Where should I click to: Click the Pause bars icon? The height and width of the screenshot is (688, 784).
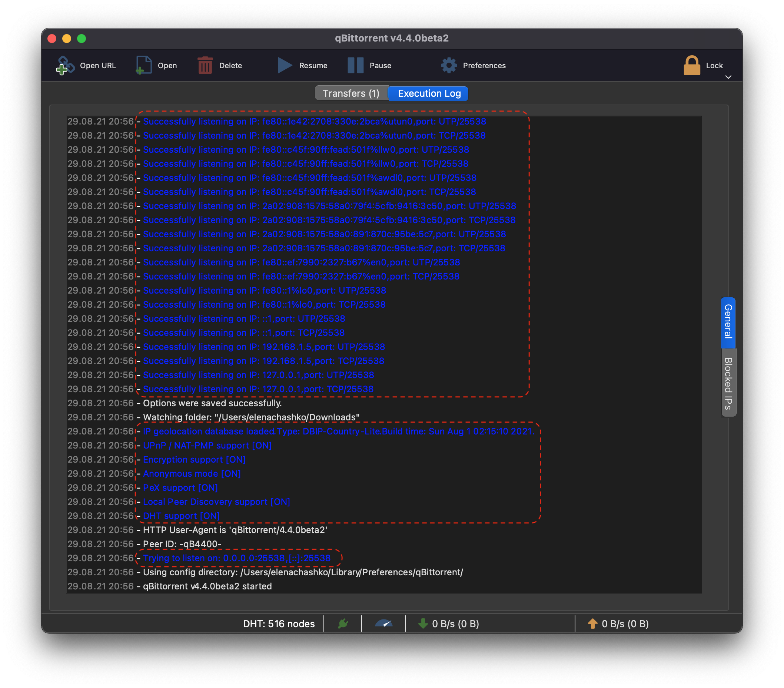point(355,65)
